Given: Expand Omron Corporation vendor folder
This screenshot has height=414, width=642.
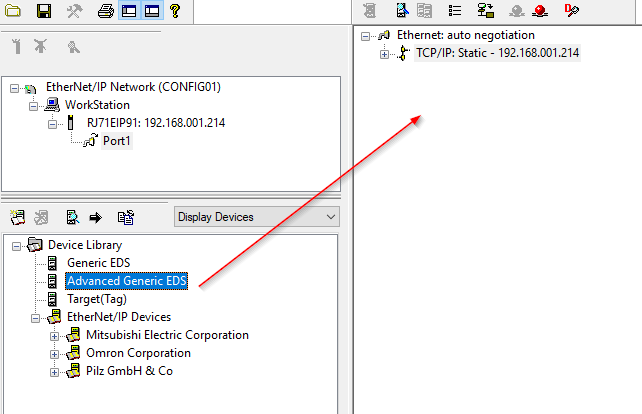Looking at the screenshot, I should click(x=54, y=354).
